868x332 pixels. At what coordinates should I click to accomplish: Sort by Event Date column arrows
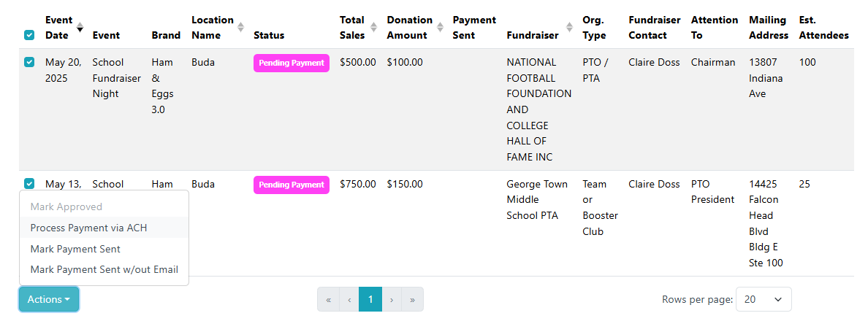pyautogui.click(x=80, y=27)
